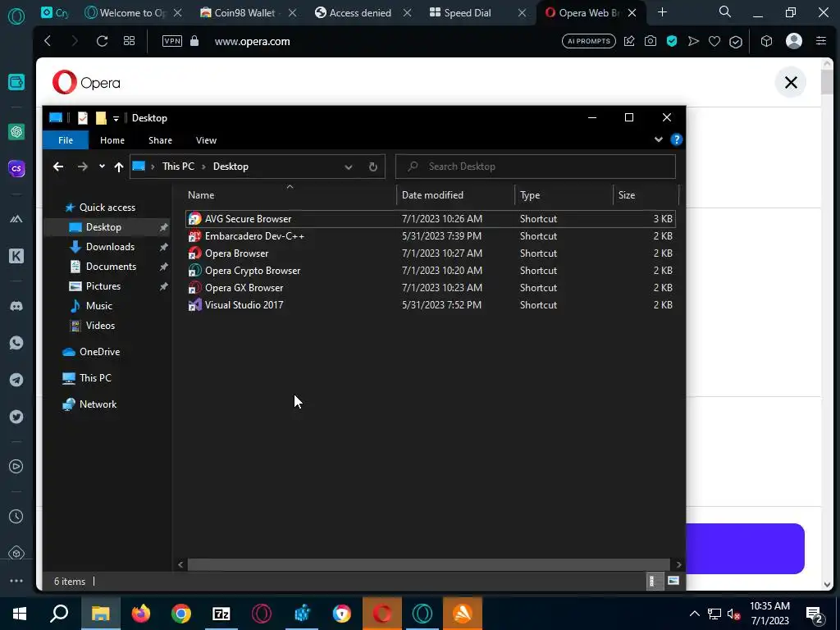Image resolution: width=840 pixels, height=630 pixels.
Task: Open ChatGPT in Opera sidebar
Action: click(x=16, y=131)
